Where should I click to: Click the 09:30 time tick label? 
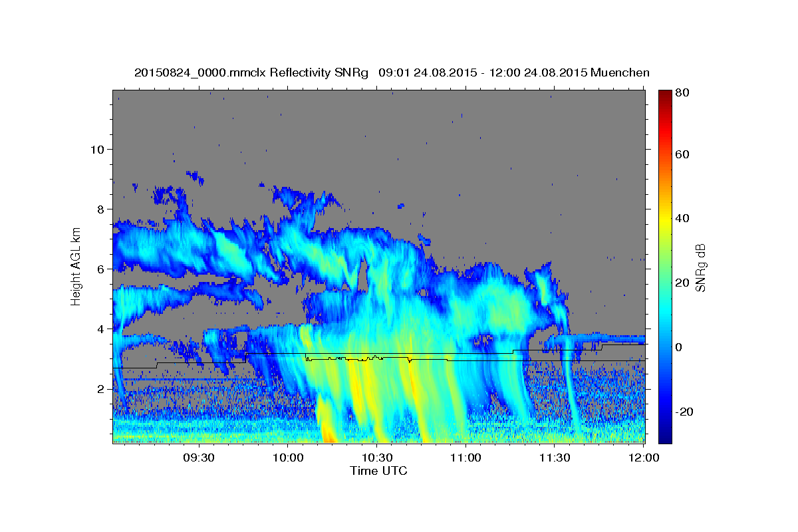(x=199, y=458)
